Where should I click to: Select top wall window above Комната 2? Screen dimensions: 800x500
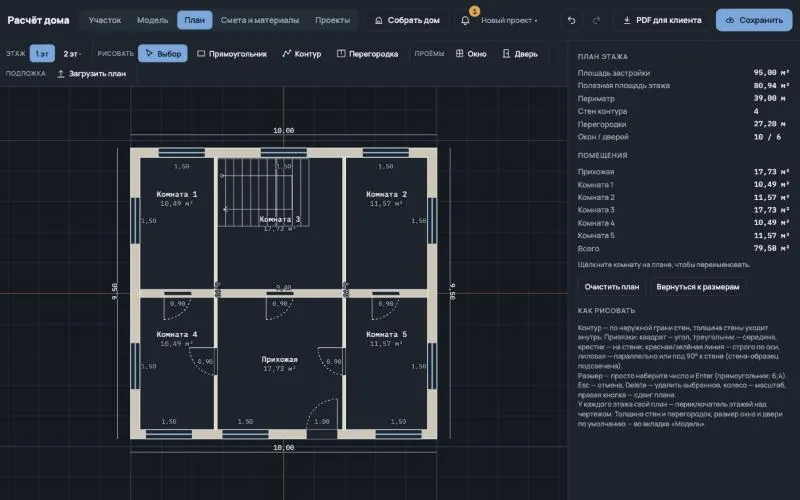386,153
